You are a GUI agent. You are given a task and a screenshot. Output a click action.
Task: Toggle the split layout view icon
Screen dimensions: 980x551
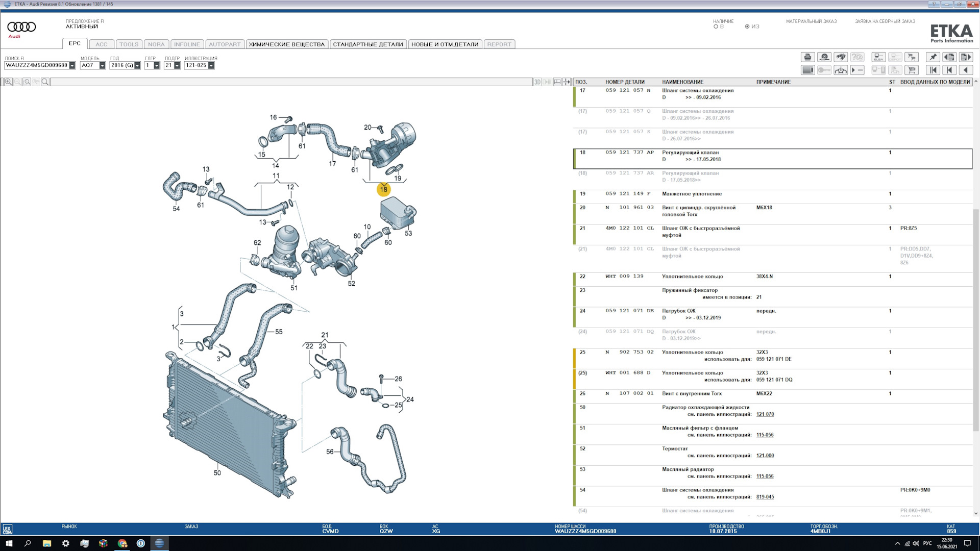click(x=557, y=82)
